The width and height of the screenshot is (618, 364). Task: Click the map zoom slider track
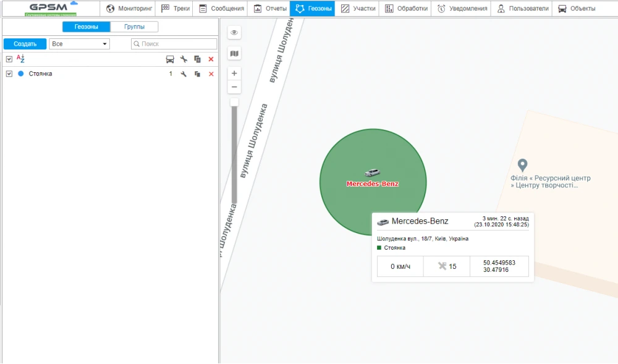234,154
